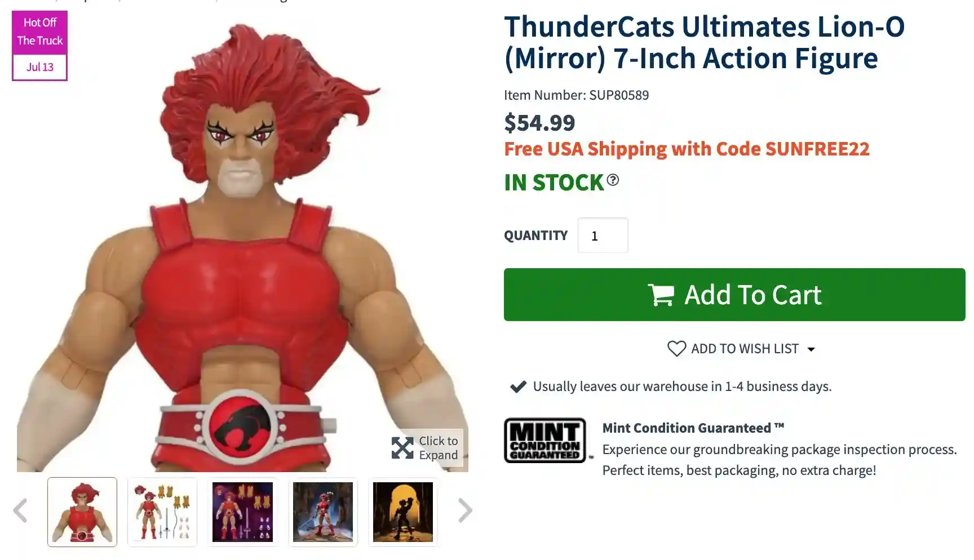Click the Hot Off The Truck badge

pyautogui.click(x=39, y=46)
